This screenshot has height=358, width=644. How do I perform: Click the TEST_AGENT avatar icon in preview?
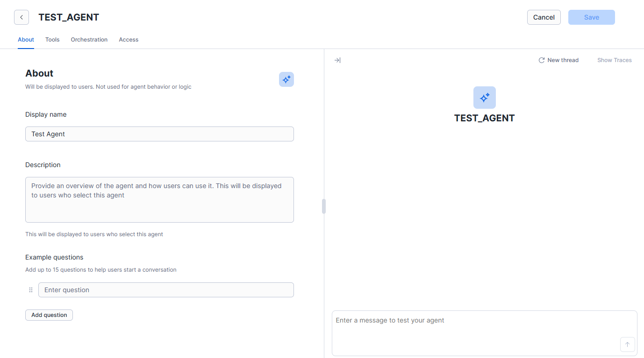(484, 98)
